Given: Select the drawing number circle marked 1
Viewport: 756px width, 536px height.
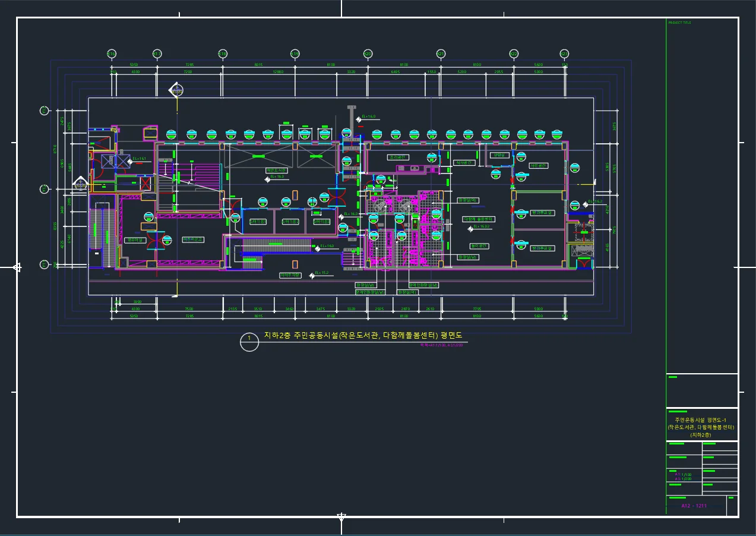Looking at the screenshot, I should (249, 342).
